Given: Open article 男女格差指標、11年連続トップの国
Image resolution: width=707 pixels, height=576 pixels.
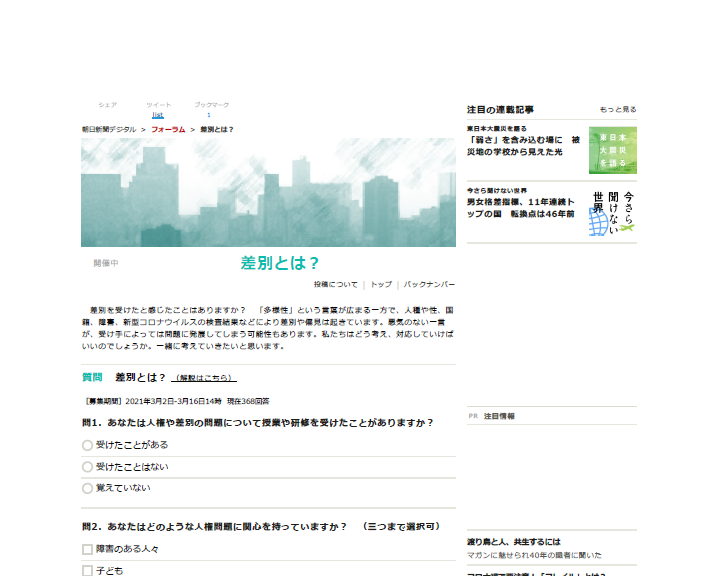Looking at the screenshot, I should (521, 208).
